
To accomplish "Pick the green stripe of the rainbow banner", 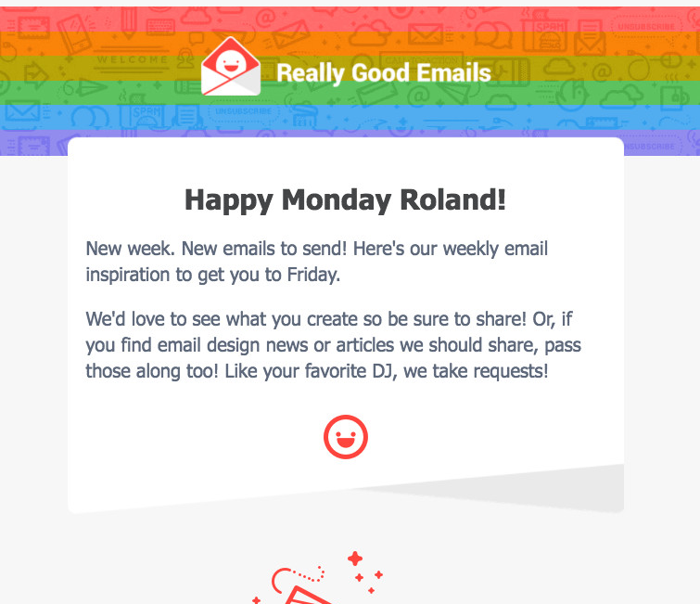I will tap(350, 92).
